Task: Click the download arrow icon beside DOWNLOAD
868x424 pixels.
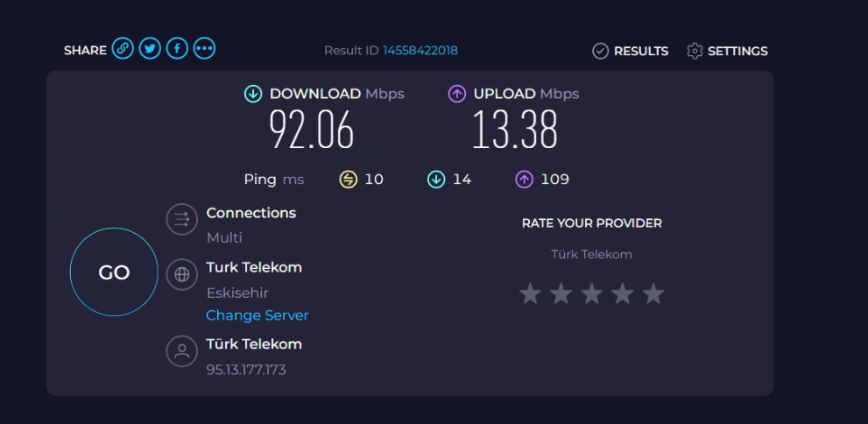Action: click(x=253, y=94)
